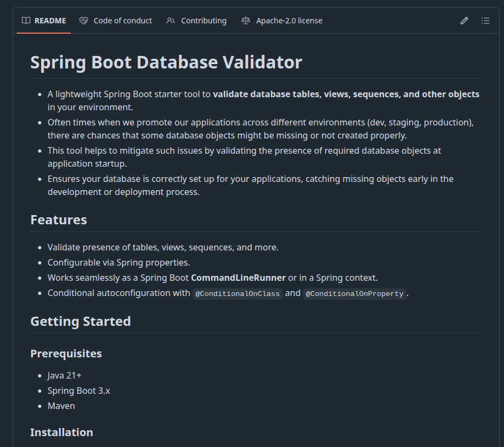Switch to the README tab

[49, 21]
